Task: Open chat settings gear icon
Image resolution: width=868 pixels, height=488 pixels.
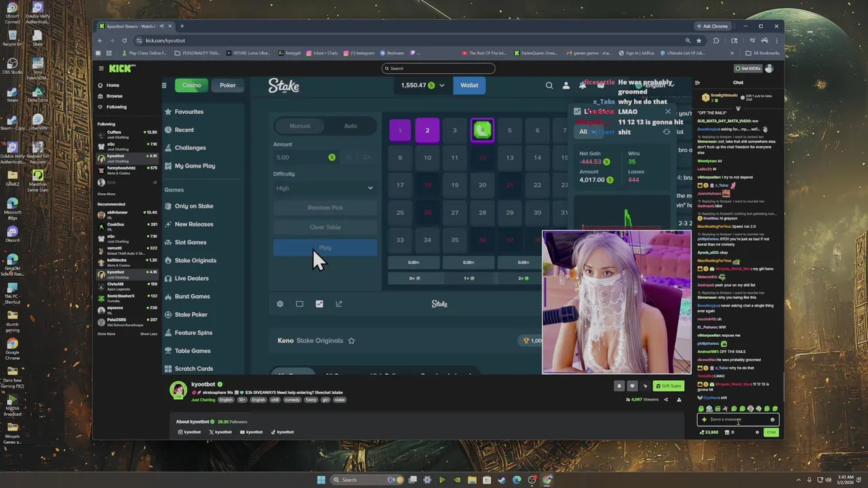Action: pos(757,432)
